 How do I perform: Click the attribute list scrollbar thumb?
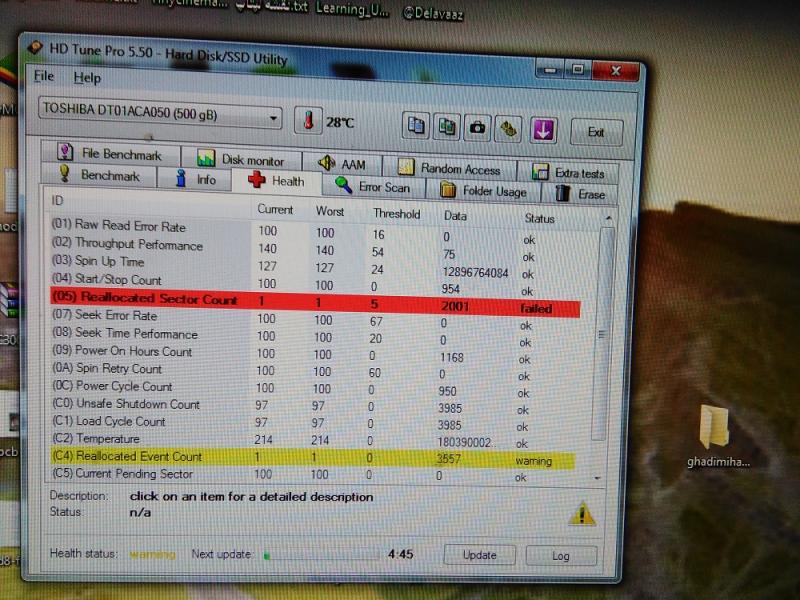[x=603, y=334]
